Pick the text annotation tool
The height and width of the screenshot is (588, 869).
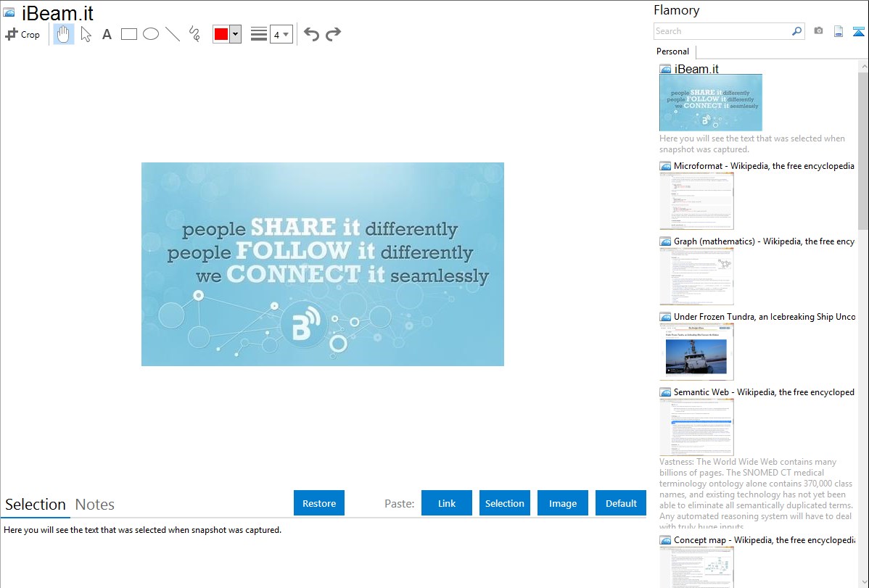click(x=107, y=34)
